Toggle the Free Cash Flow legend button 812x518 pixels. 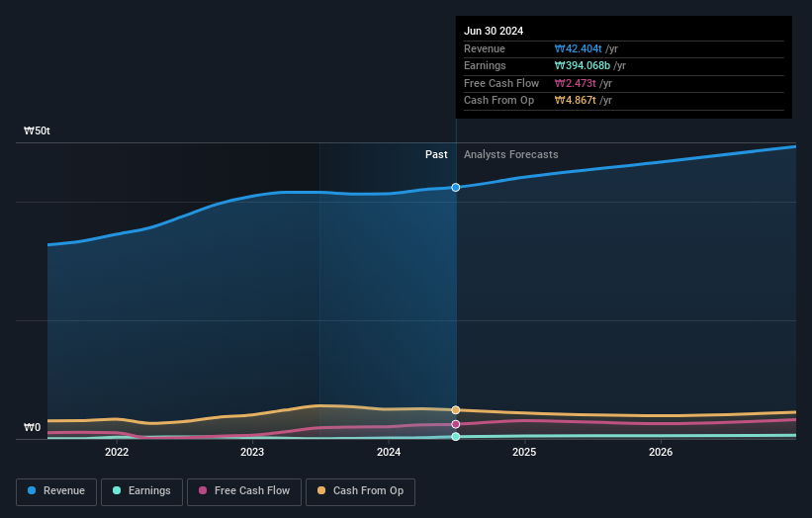[x=244, y=491]
